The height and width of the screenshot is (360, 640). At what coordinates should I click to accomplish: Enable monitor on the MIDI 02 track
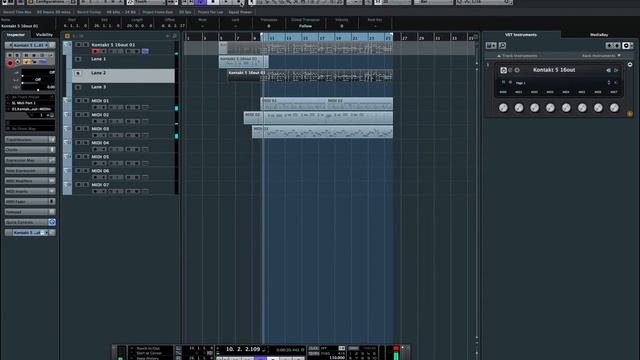103,121
